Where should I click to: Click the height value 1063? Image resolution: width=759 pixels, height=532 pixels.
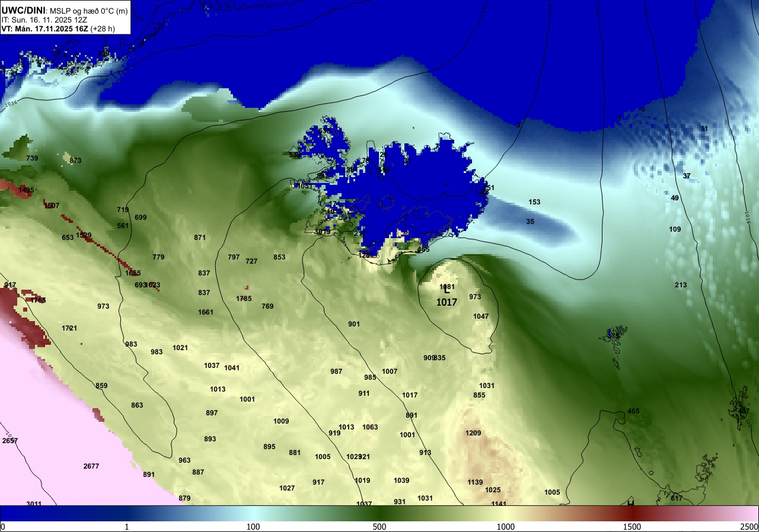tap(370, 427)
